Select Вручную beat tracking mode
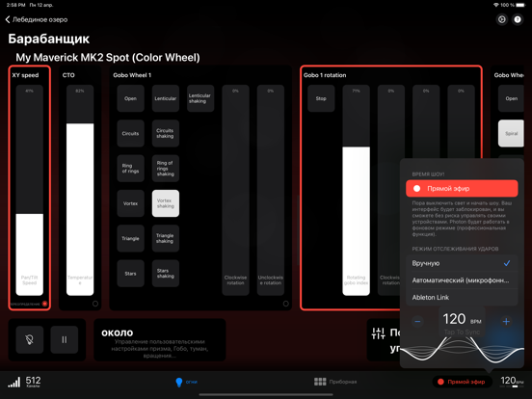 point(462,263)
